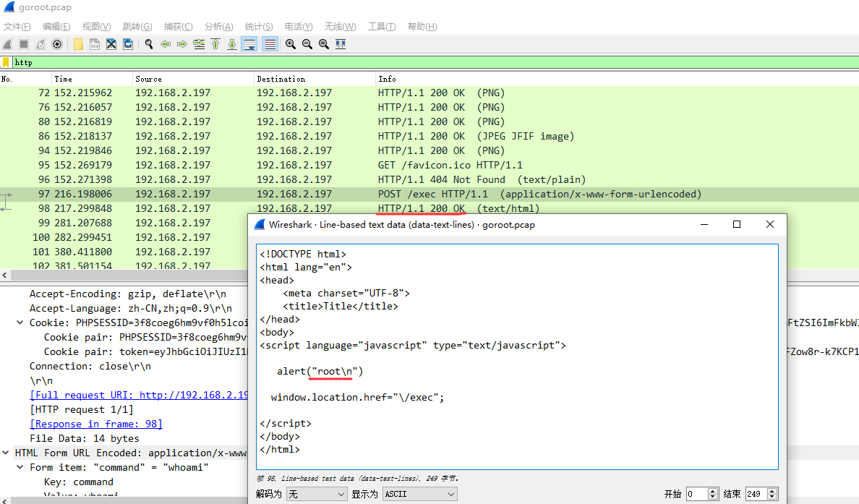The height and width of the screenshot is (504, 859).
Task: Open the 电话(Y) menu
Action: coord(299,26)
